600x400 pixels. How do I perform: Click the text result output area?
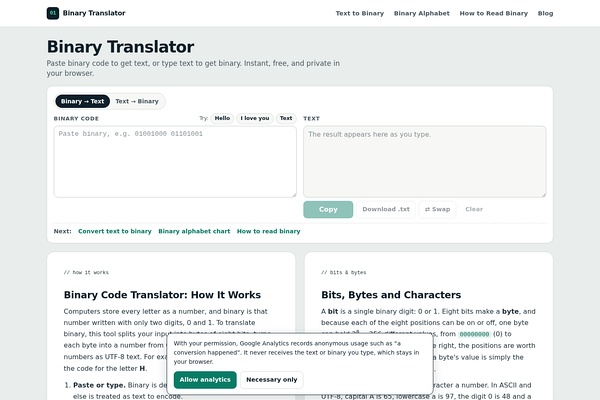click(x=425, y=162)
